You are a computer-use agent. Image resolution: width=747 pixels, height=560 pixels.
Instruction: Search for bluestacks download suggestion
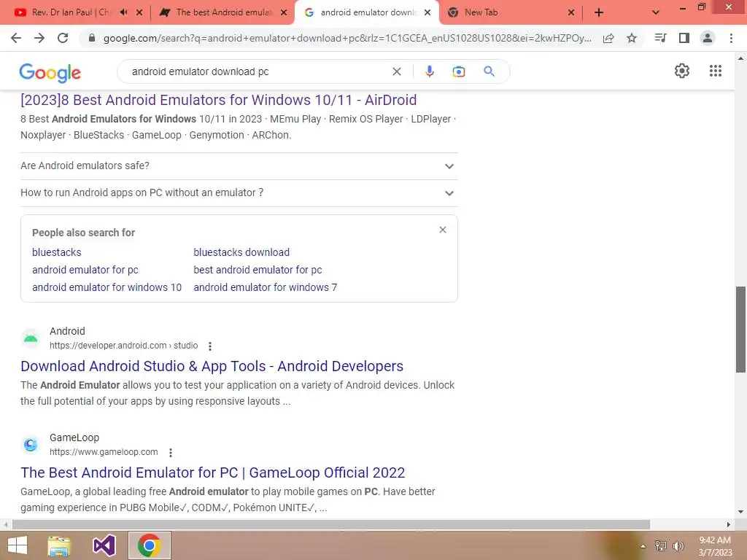pyautogui.click(x=241, y=252)
